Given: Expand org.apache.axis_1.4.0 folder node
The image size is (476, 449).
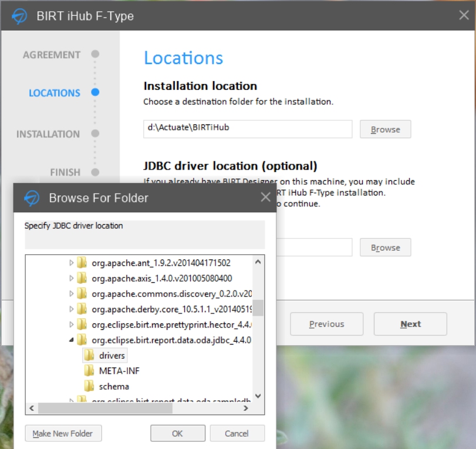Looking at the screenshot, I should pyautogui.click(x=72, y=278).
